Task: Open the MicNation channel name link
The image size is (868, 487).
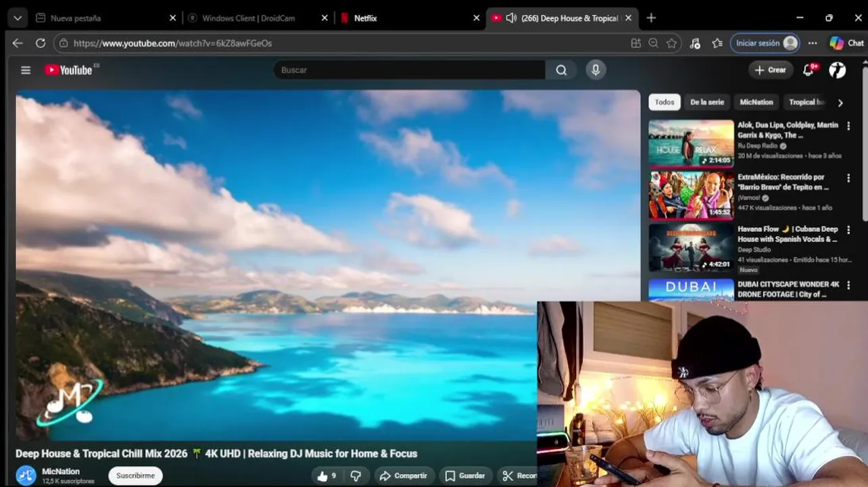Action: (x=61, y=471)
